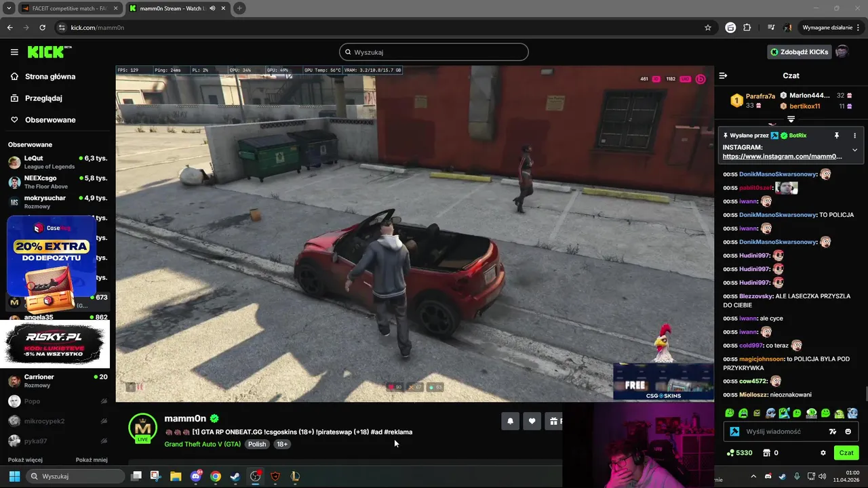Unpin the pinned BotRix message
868x488 pixels.
point(837,136)
